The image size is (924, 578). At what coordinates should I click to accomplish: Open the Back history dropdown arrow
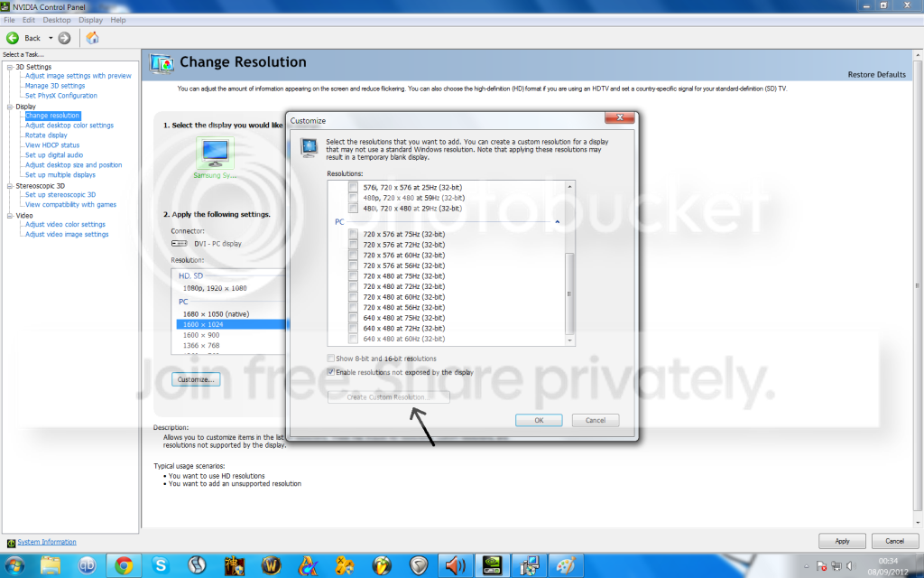(51, 38)
